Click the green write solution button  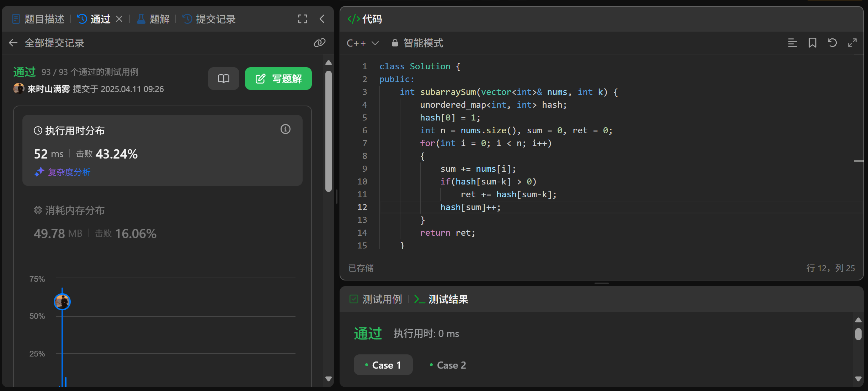point(278,79)
